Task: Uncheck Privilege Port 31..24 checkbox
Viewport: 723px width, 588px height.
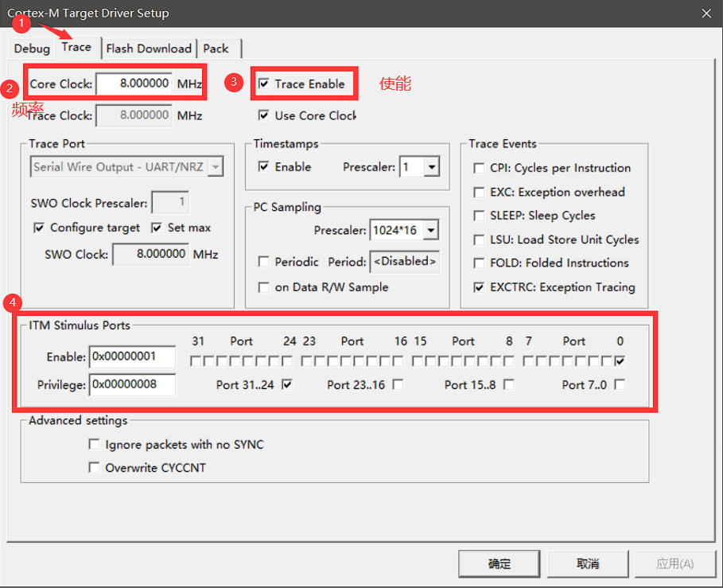Action: 287,384
